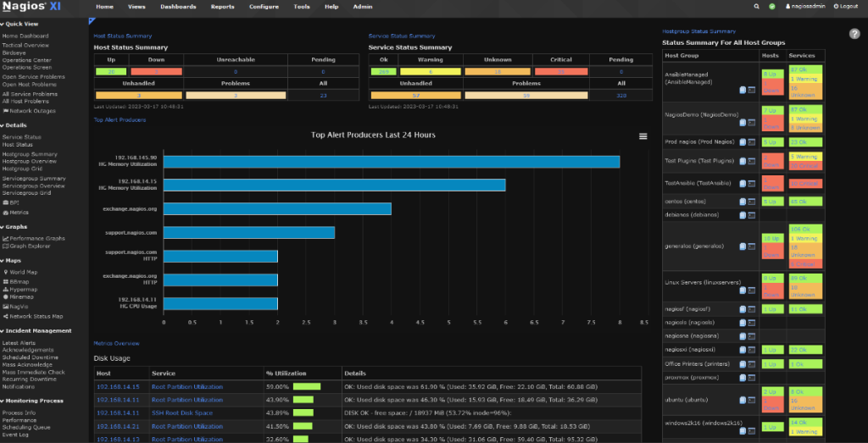Viewport: 868px width, 443px height.
Task: Click the Metrics Overview link
Action: [x=116, y=343]
